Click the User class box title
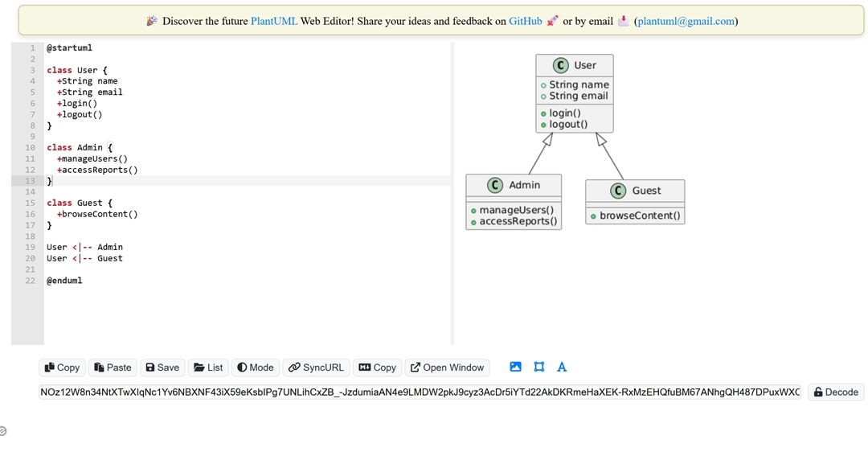The height and width of the screenshot is (460, 868). (x=584, y=65)
